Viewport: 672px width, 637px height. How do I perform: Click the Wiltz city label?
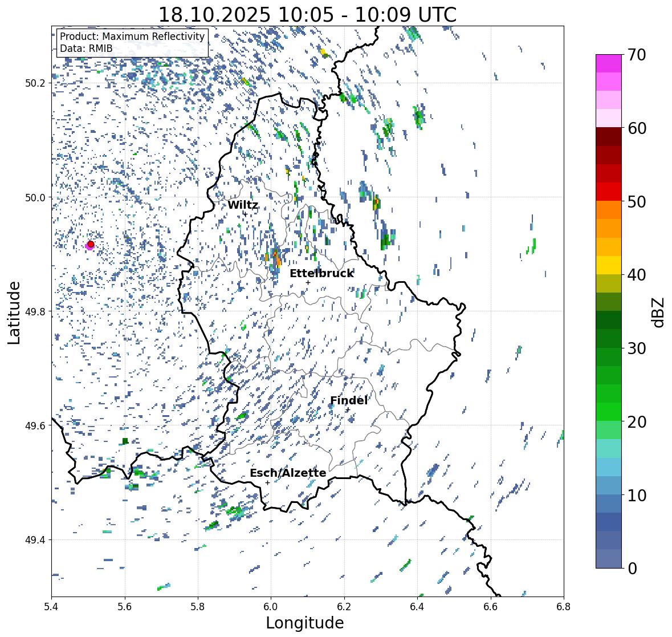pos(243,205)
